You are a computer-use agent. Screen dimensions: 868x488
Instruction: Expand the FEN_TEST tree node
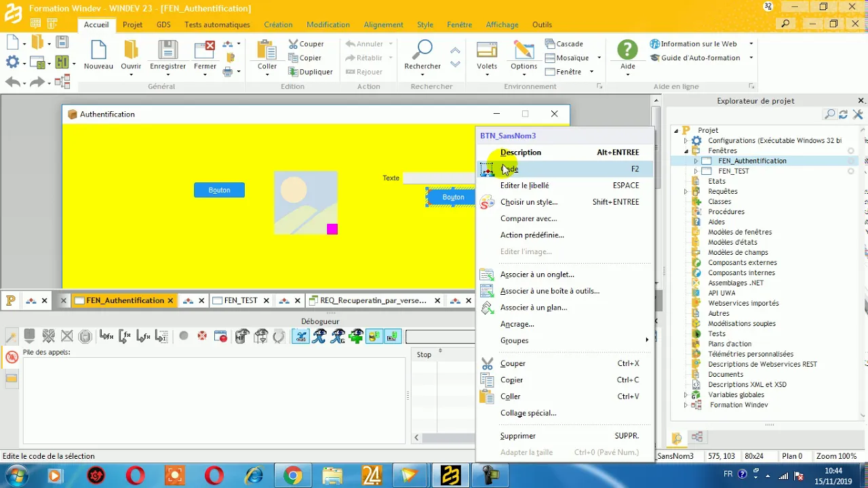[x=696, y=171]
